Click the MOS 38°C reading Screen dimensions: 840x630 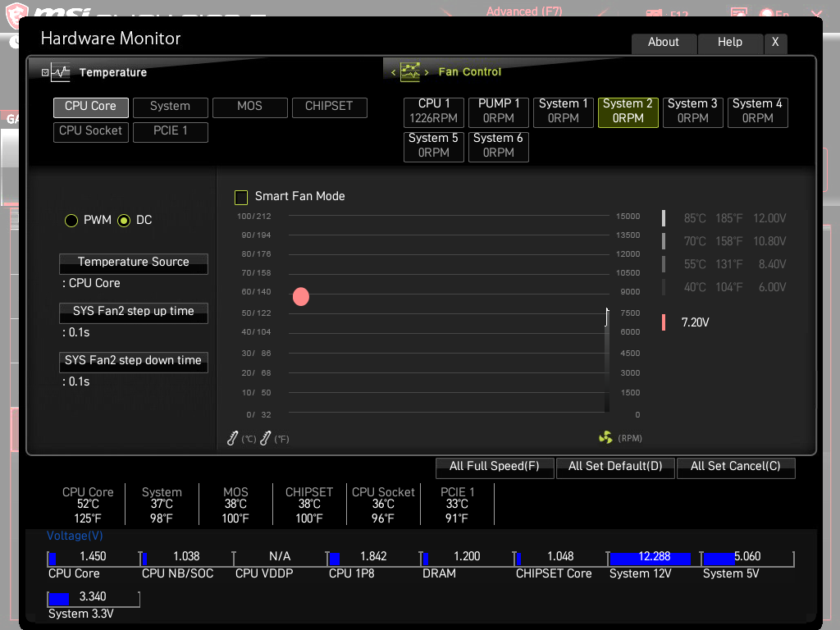point(235,504)
